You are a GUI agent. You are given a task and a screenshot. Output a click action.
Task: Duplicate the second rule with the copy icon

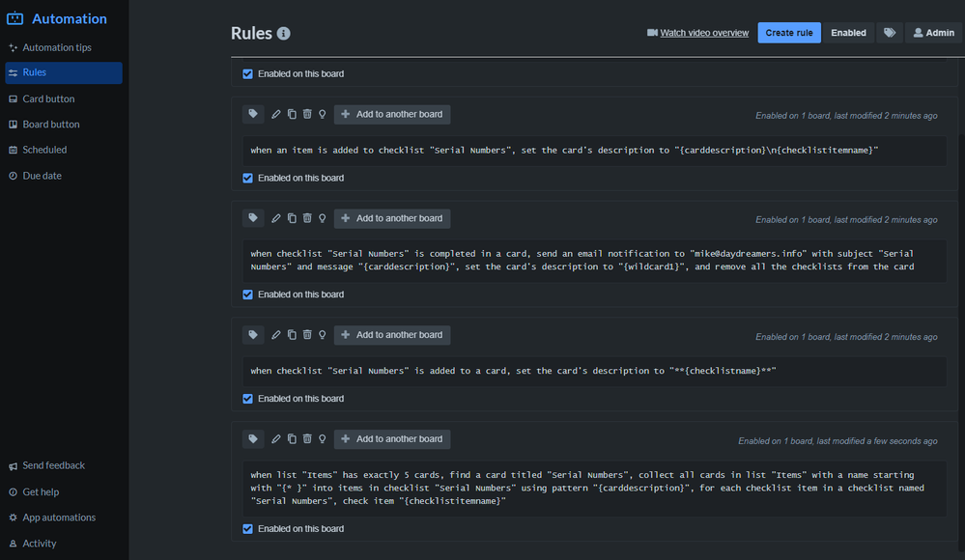(292, 218)
